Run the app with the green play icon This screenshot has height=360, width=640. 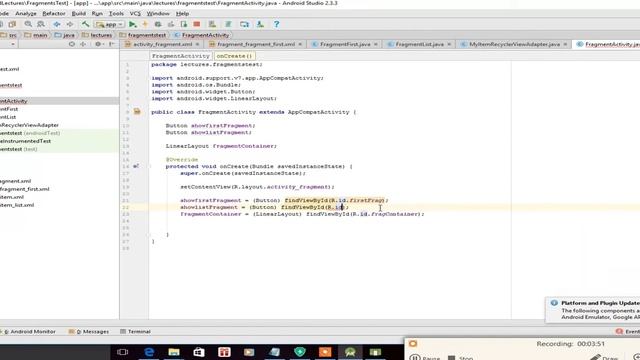point(133,24)
